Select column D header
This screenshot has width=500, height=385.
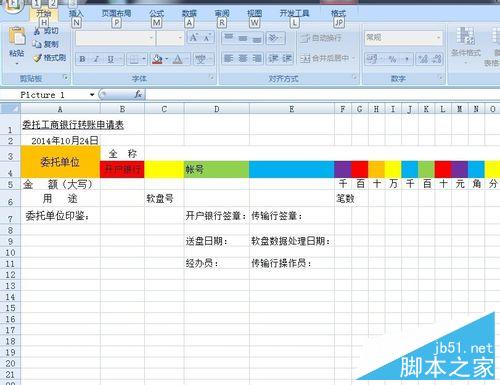(217, 109)
